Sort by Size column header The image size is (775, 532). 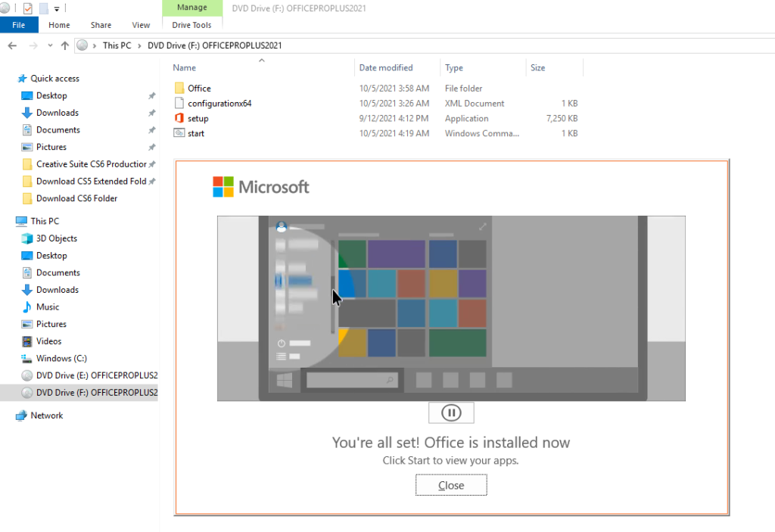click(x=538, y=68)
